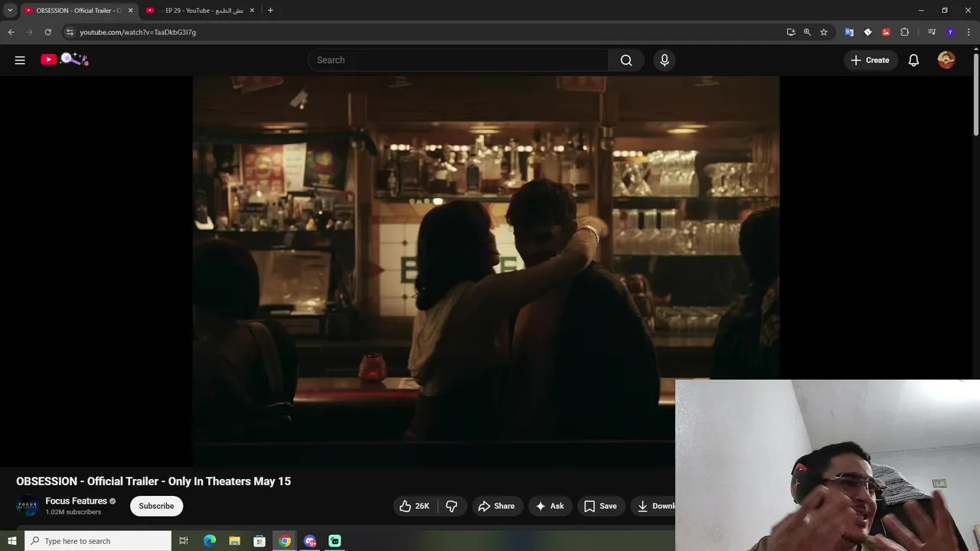Close the EP 29 YouTube tab

(x=252, y=11)
